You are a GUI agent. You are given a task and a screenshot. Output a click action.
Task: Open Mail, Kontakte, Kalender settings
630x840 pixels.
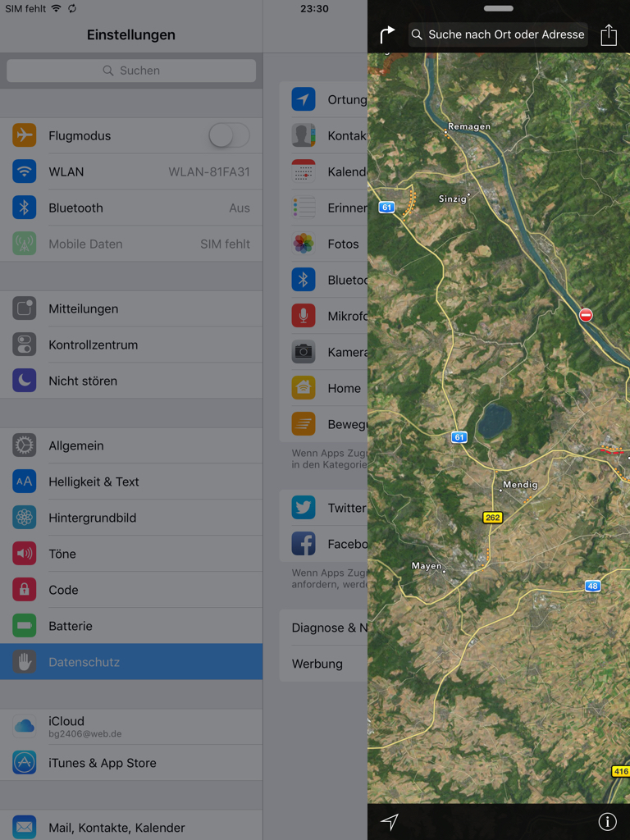pyautogui.click(x=131, y=827)
